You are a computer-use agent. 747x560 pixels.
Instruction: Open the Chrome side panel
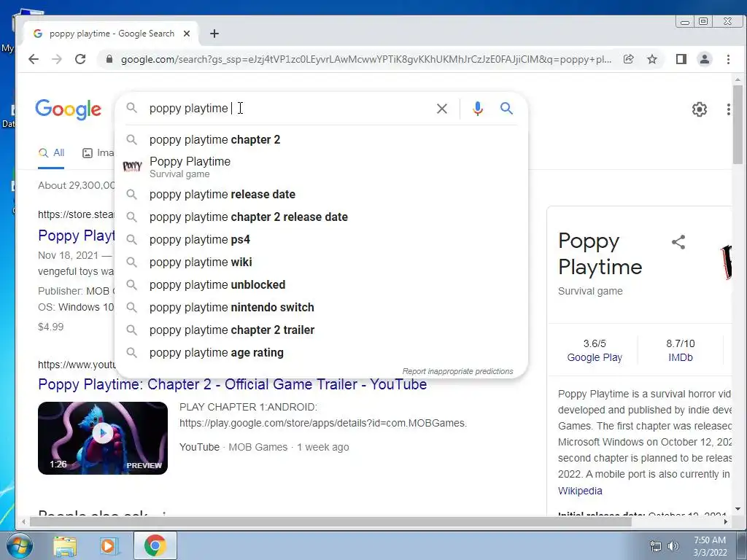(681, 59)
